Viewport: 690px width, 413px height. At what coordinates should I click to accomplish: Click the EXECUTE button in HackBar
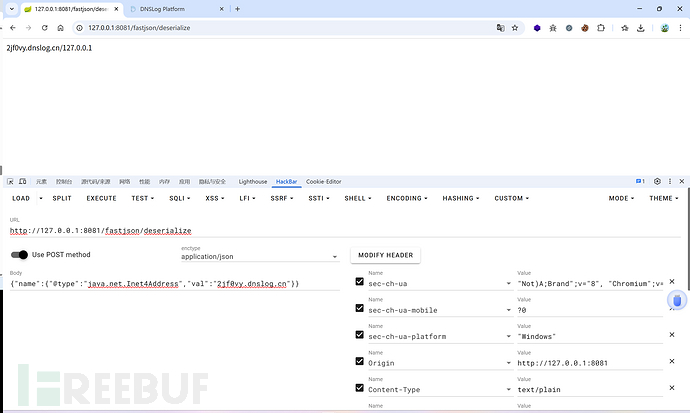101,198
